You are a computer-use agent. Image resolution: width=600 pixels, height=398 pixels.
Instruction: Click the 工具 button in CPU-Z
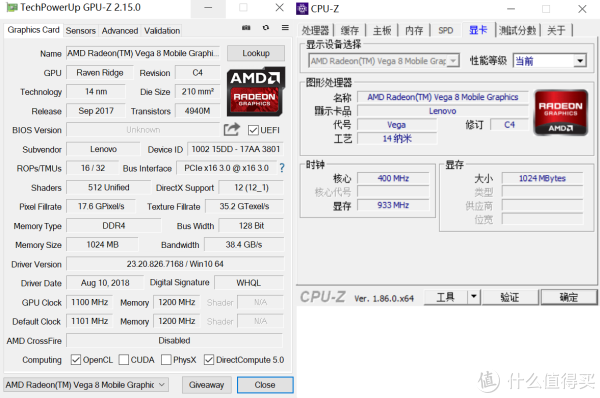pyautogui.click(x=445, y=297)
